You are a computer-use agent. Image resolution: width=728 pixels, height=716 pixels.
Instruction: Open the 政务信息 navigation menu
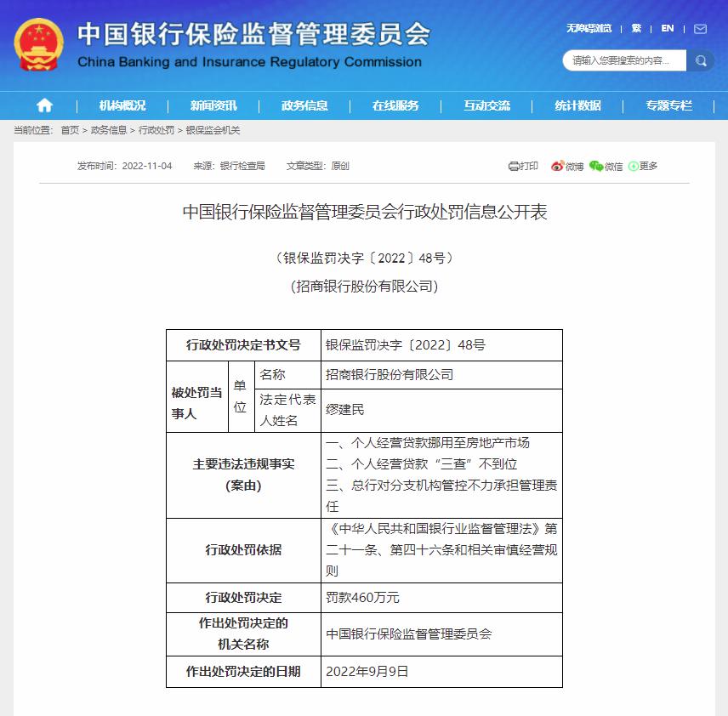click(304, 105)
